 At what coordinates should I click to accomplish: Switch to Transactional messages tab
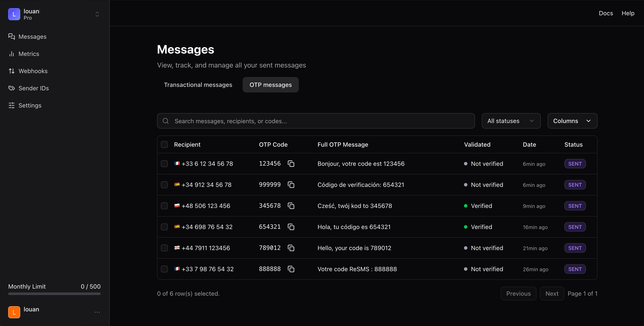click(x=198, y=85)
